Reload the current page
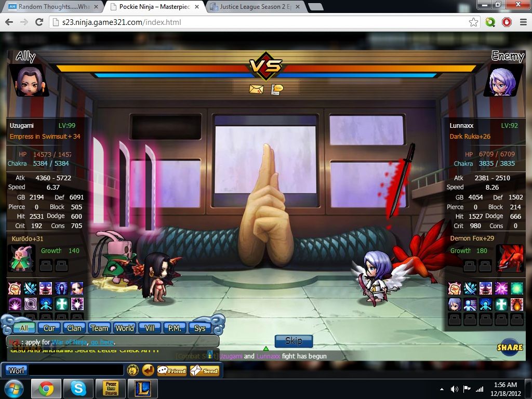The height and width of the screenshot is (399, 532). click(x=39, y=22)
